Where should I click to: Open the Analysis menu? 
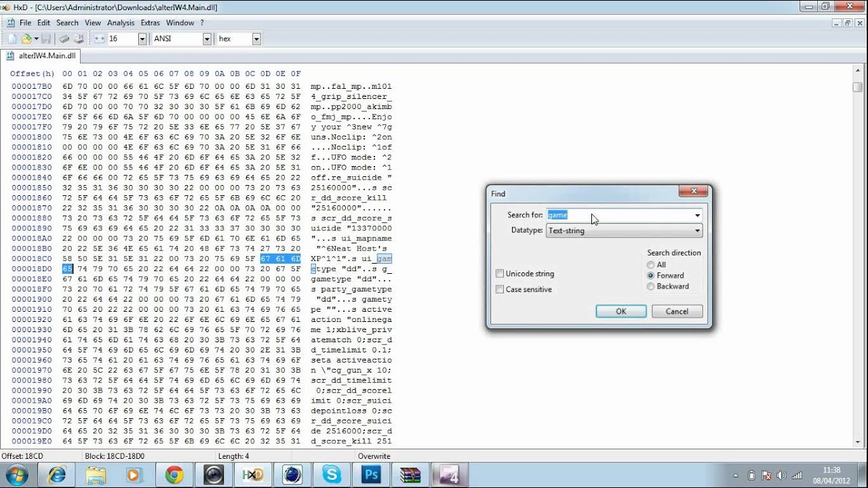[x=121, y=22]
